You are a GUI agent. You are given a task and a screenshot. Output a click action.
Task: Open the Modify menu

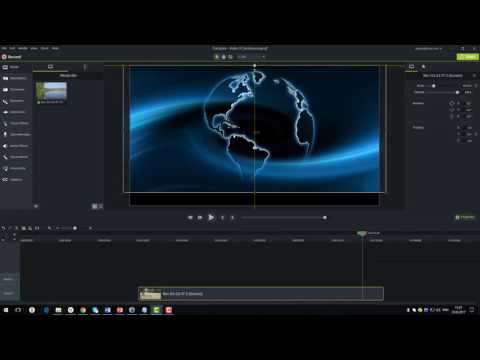pos(23,48)
